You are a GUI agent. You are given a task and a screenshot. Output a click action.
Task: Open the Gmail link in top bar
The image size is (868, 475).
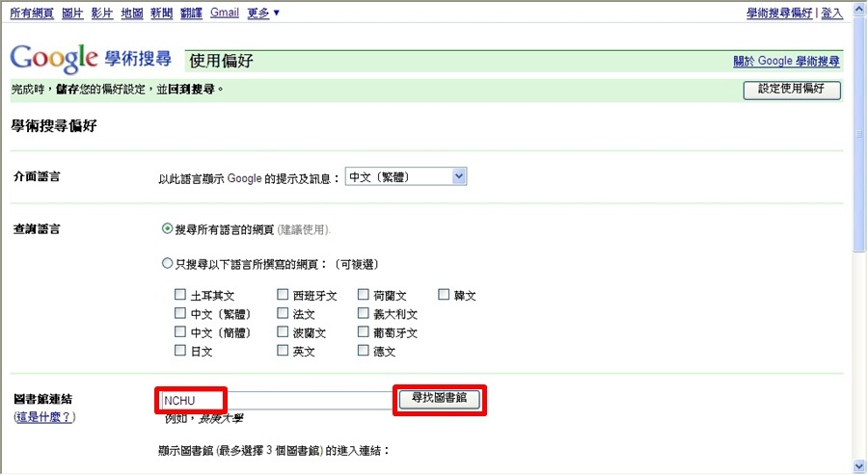click(224, 13)
